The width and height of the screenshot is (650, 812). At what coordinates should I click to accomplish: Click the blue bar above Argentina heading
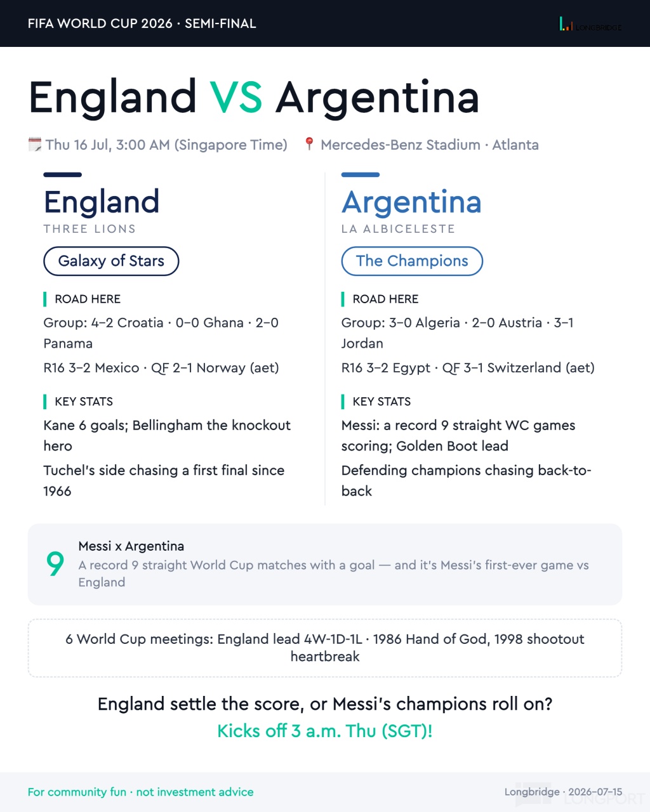click(361, 174)
